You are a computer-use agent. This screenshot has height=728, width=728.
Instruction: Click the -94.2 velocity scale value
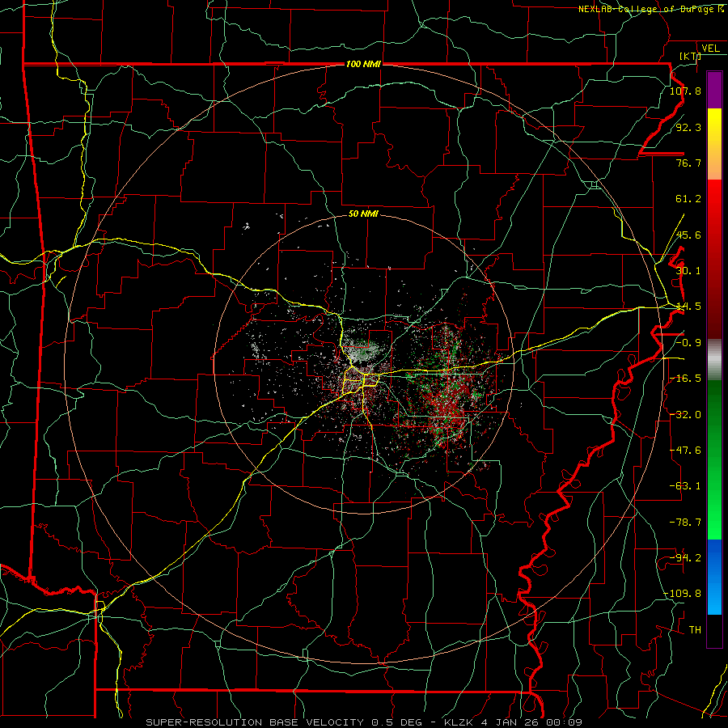[685, 558]
